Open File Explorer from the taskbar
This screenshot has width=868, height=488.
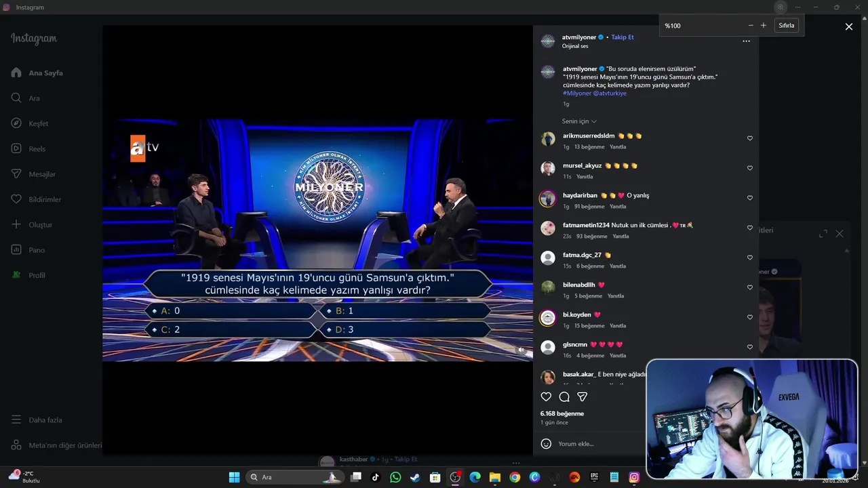pos(495,477)
